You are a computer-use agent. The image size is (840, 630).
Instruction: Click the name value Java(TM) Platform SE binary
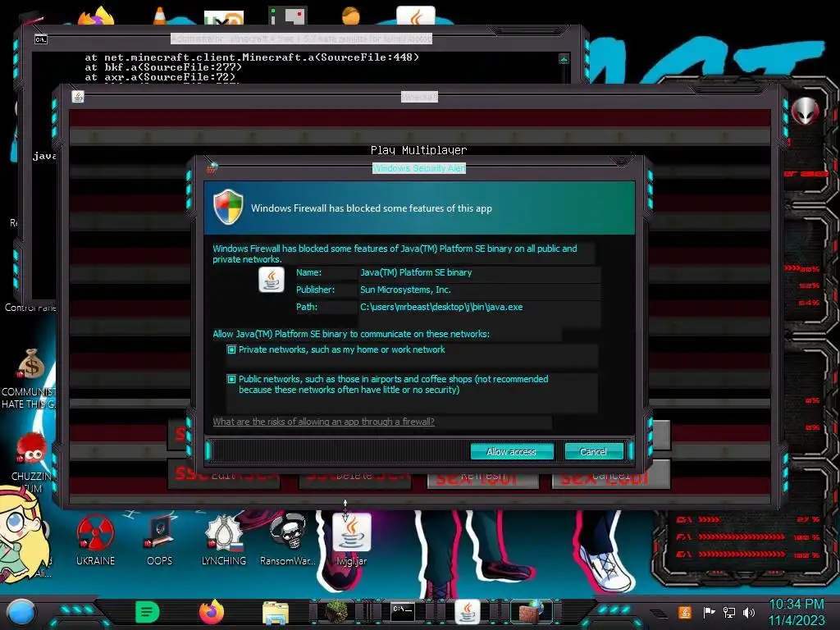416,272
